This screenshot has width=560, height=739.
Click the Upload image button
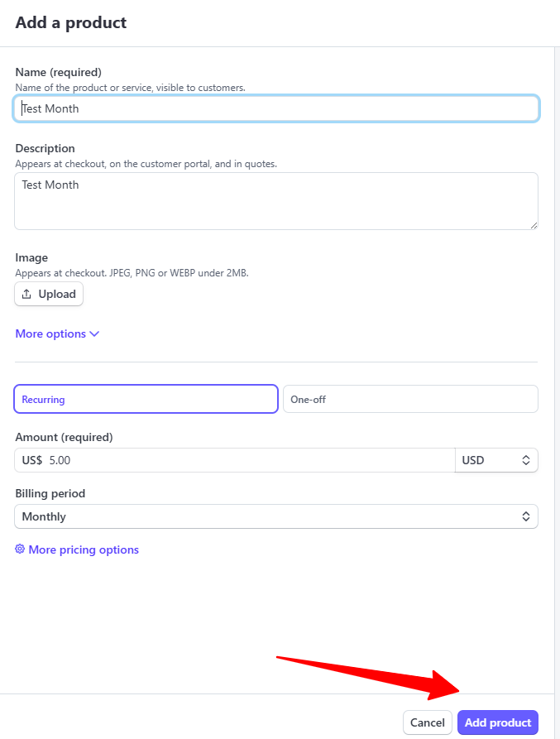pos(49,295)
